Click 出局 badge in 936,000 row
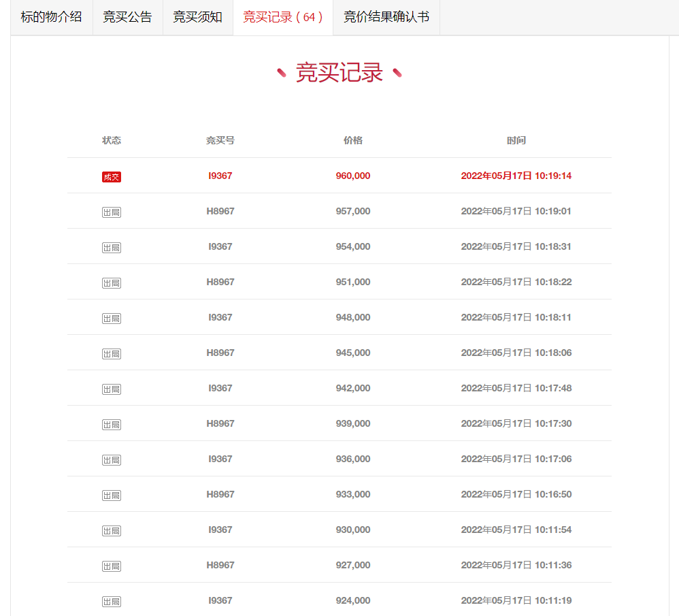This screenshot has width=679, height=616. 112,460
